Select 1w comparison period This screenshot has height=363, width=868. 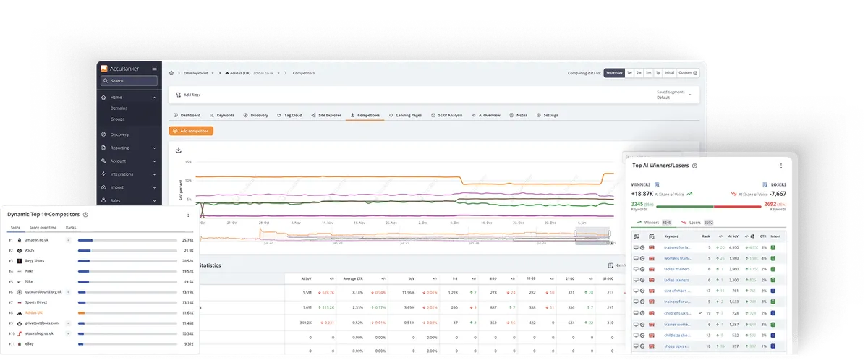click(x=629, y=72)
